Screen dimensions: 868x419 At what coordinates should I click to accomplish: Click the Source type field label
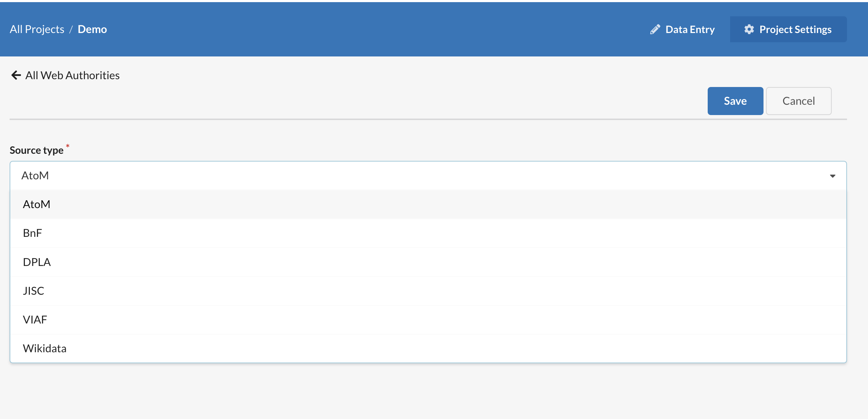[x=37, y=150]
